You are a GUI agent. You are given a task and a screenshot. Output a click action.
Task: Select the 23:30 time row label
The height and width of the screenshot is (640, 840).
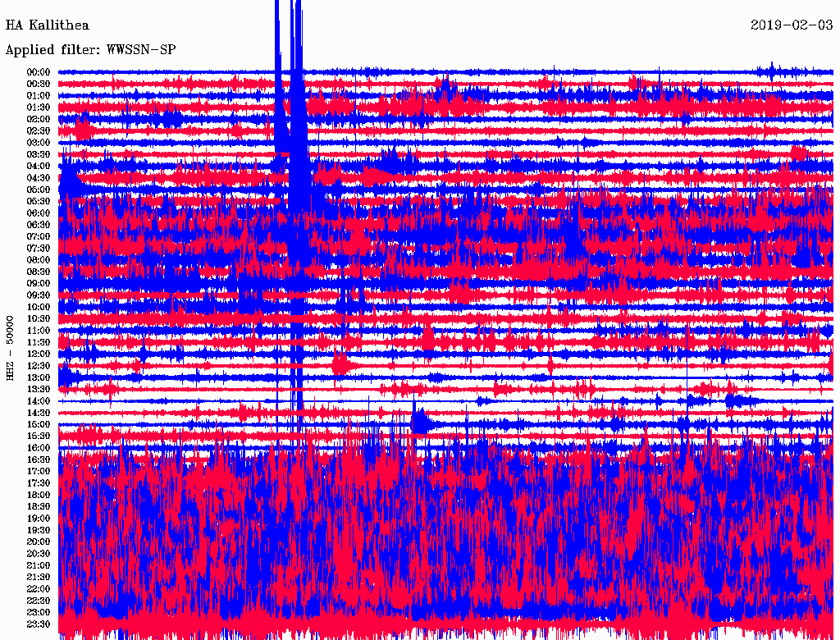(39, 624)
